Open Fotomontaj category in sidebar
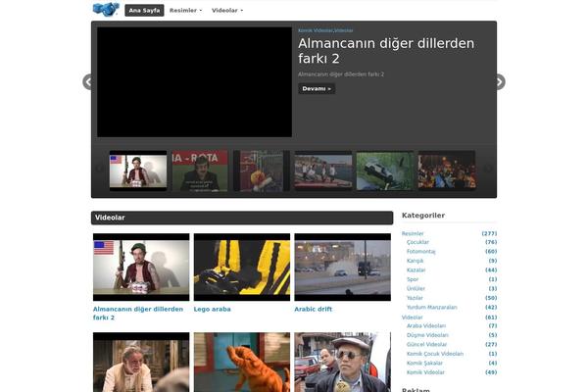The width and height of the screenshot is (588, 392). [421, 252]
